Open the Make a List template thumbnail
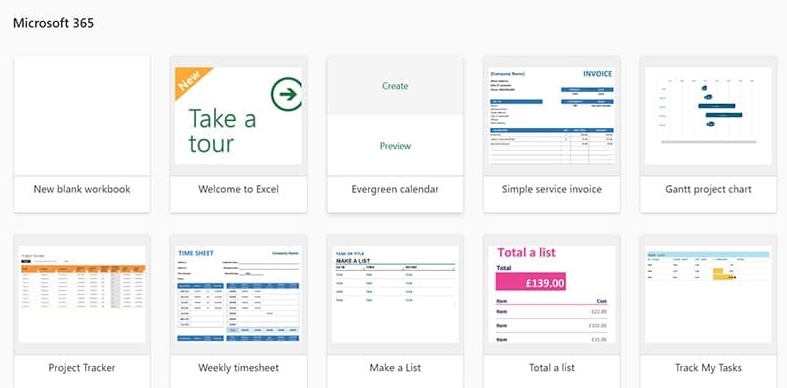The image size is (787, 388). (x=395, y=295)
